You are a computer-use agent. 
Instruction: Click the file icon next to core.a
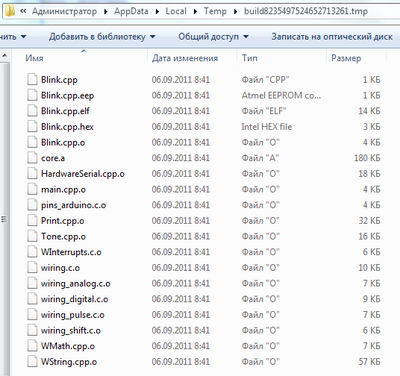(x=32, y=158)
